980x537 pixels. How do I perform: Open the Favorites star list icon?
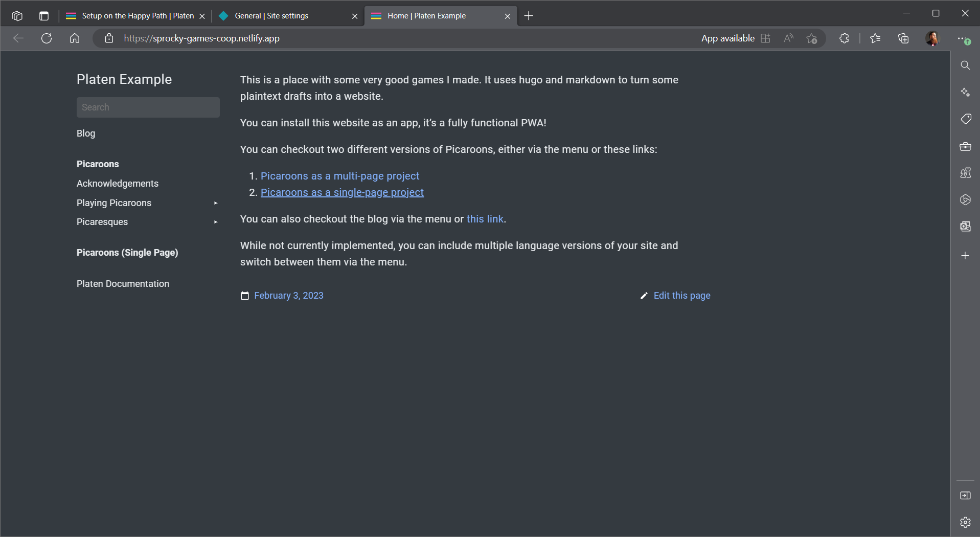pos(875,38)
